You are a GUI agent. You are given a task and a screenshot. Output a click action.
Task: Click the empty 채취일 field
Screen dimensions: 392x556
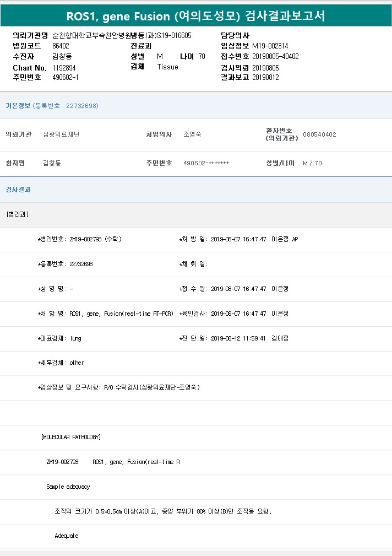click(231, 264)
